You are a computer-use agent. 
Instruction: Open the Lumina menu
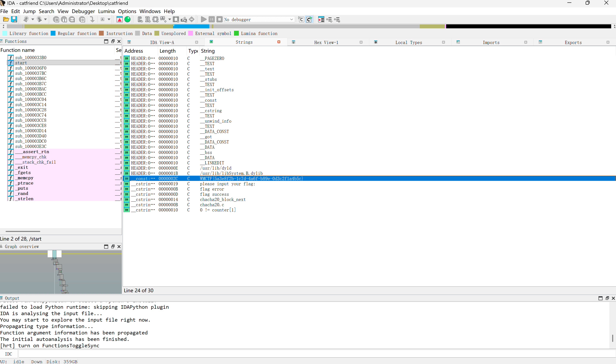(106, 11)
